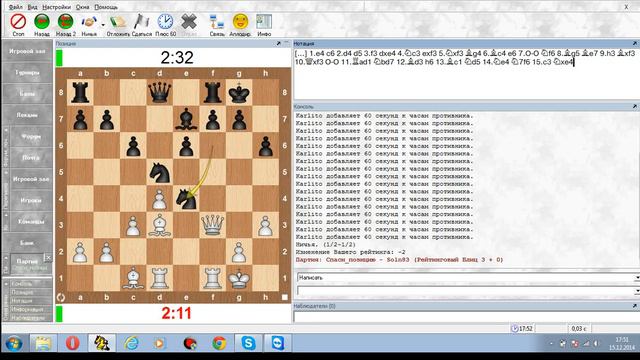Image resolution: width=640 pixels, height=360 pixels.
Task: Open the dropdown arrow beside Ничья
Action: click(x=103, y=25)
